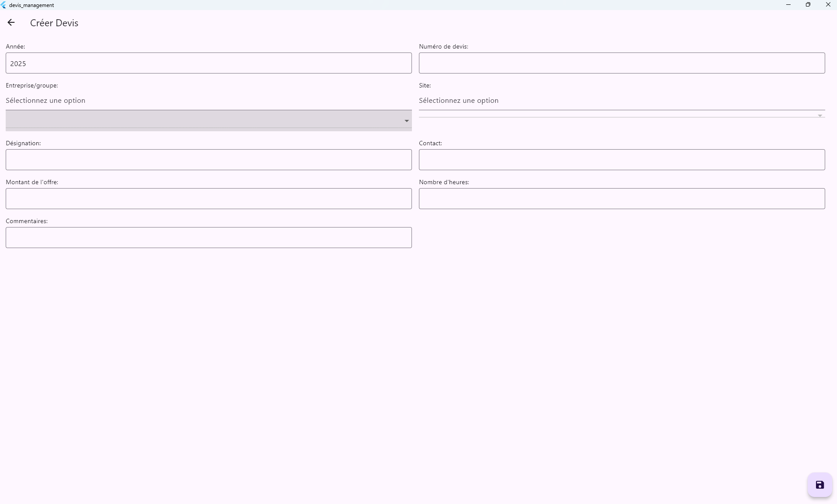The height and width of the screenshot is (504, 837).
Task: Open the Entreprise/groupe dropdown
Action: 208,120
